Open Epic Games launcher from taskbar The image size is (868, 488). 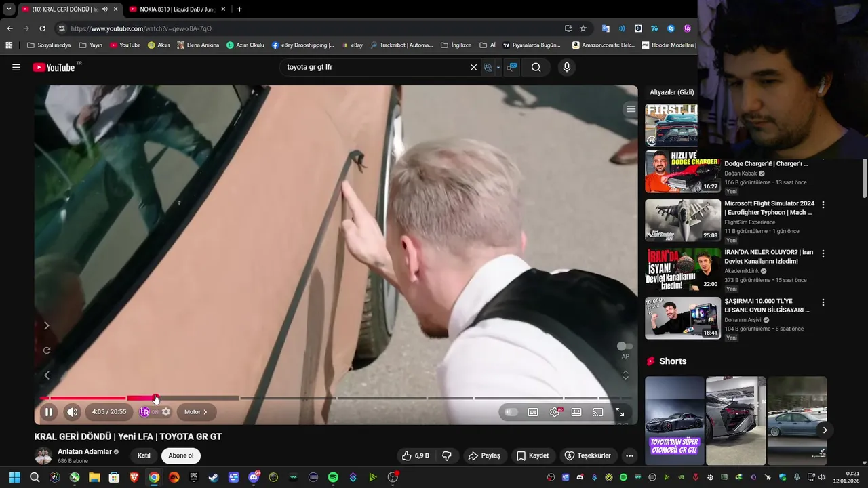click(194, 477)
